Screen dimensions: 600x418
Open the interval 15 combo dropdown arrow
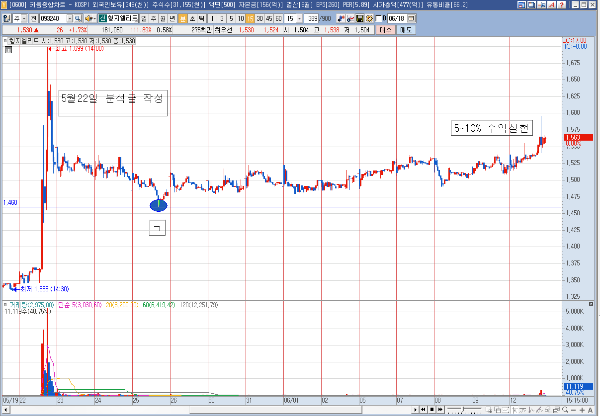pyautogui.click(x=300, y=18)
